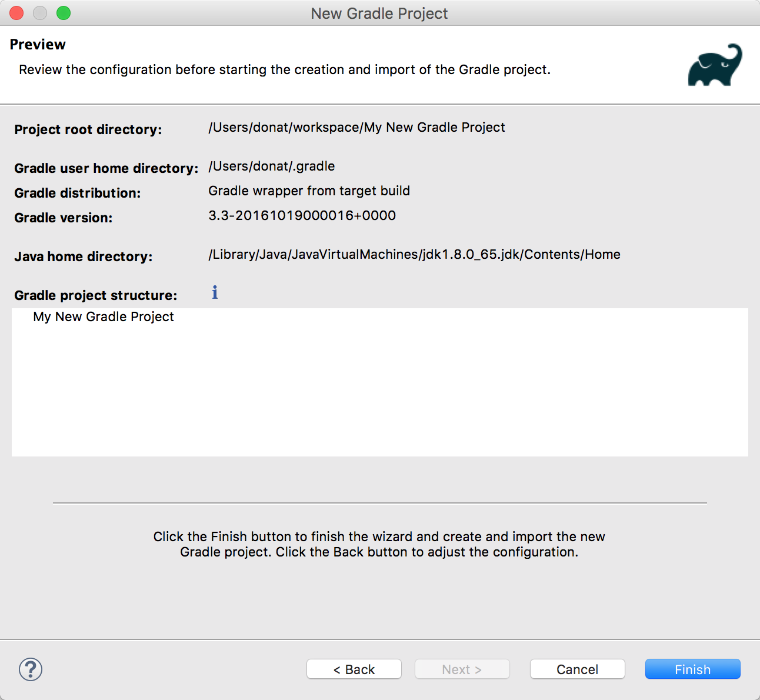The width and height of the screenshot is (760, 700).
Task: Click the project root directory path
Action: click(x=356, y=128)
